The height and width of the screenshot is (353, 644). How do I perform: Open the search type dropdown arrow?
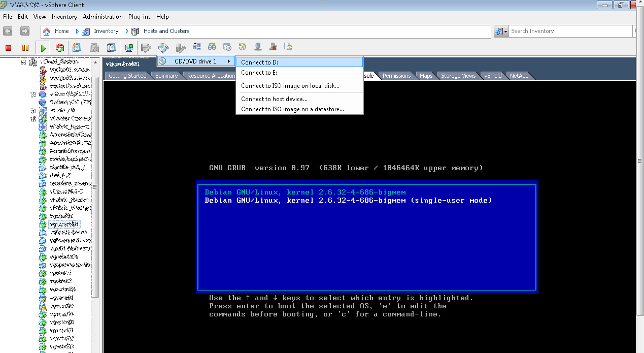click(505, 31)
